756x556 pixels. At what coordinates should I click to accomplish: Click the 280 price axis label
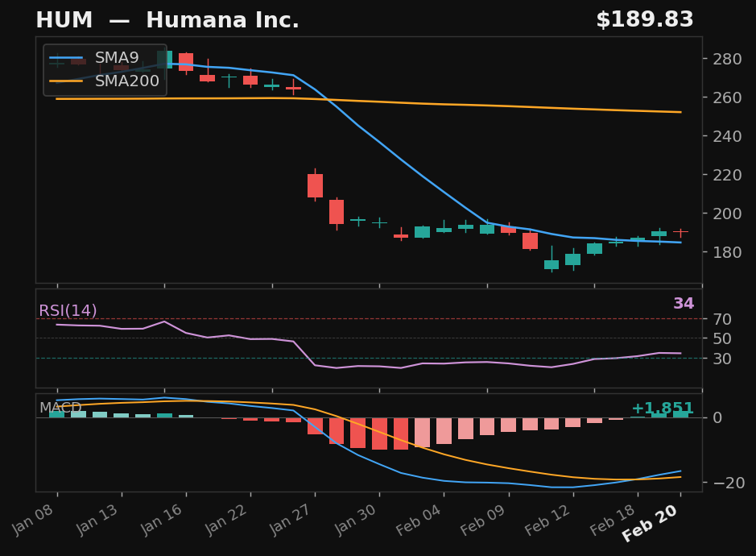pyautogui.click(x=727, y=59)
